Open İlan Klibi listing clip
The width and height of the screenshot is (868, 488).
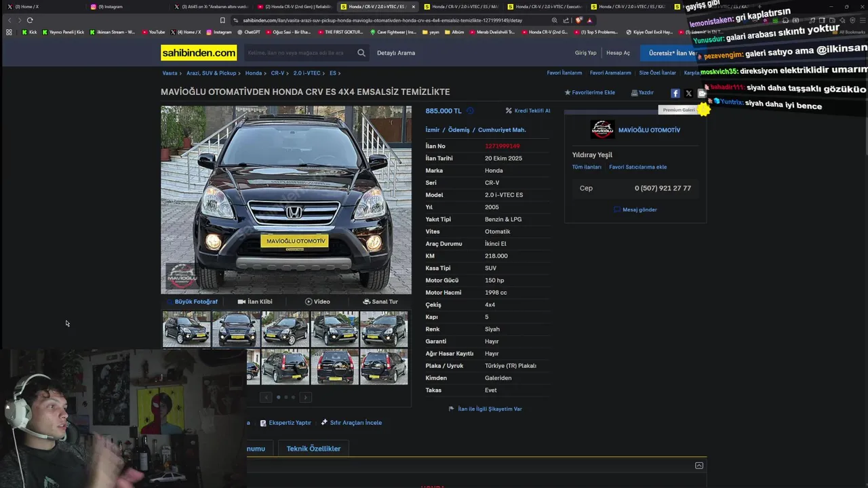click(255, 302)
